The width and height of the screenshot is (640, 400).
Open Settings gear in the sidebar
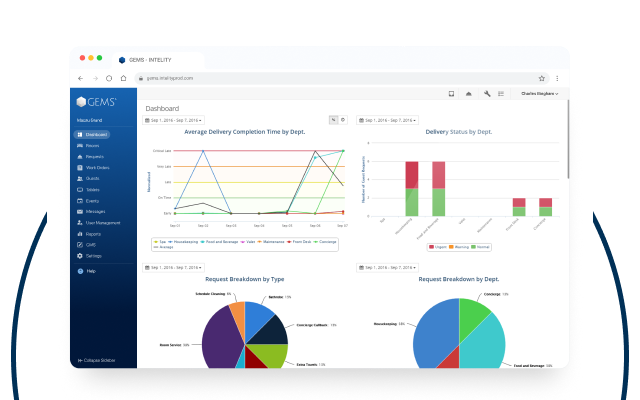(80, 256)
